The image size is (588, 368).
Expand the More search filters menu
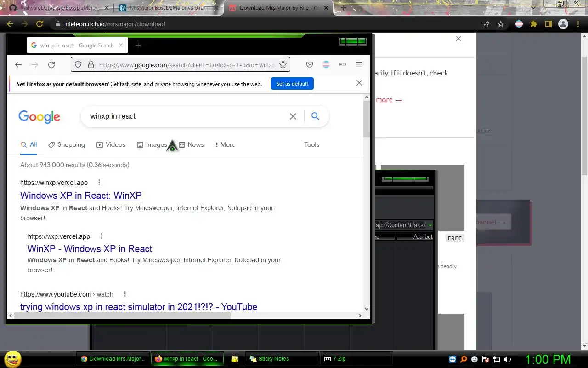coord(225,144)
